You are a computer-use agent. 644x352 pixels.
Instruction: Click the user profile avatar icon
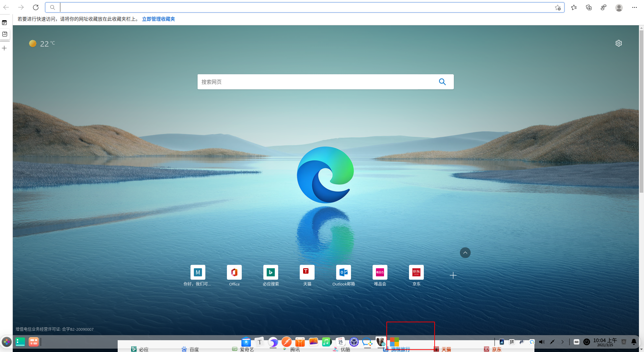coord(619,7)
